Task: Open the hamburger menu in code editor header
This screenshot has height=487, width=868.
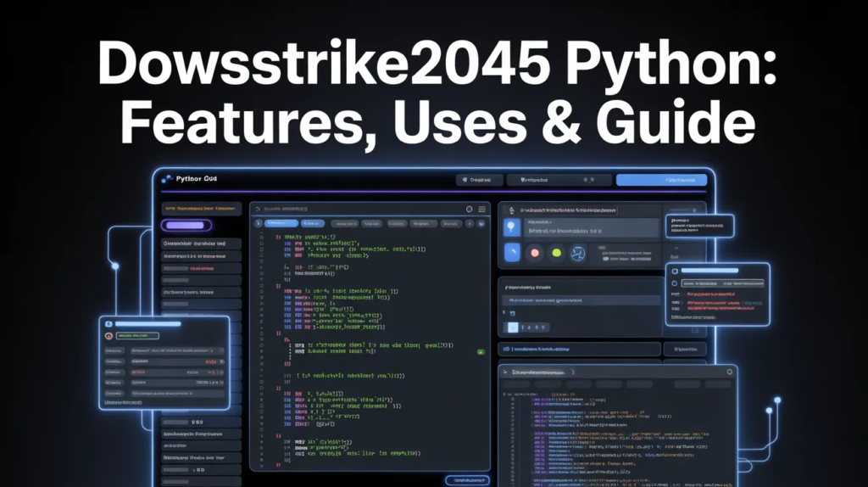Action: [481, 209]
